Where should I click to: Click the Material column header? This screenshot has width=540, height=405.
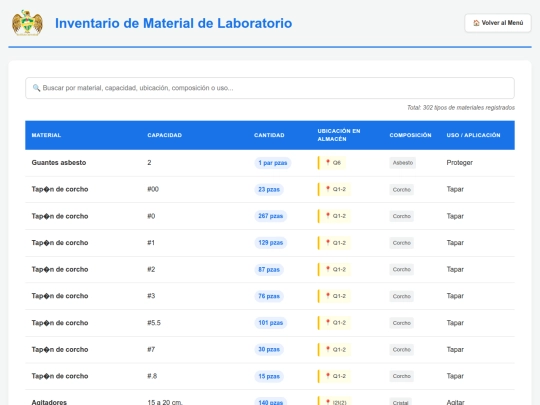click(x=46, y=135)
